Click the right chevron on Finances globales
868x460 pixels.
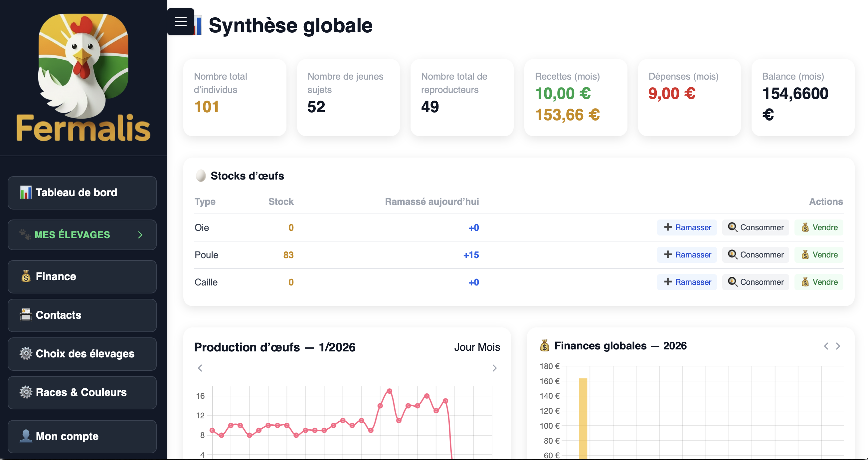coord(838,346)
